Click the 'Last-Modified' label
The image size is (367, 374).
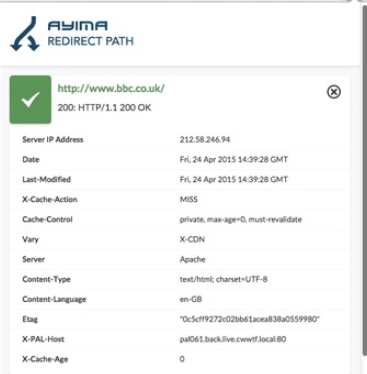click(46, 179)
